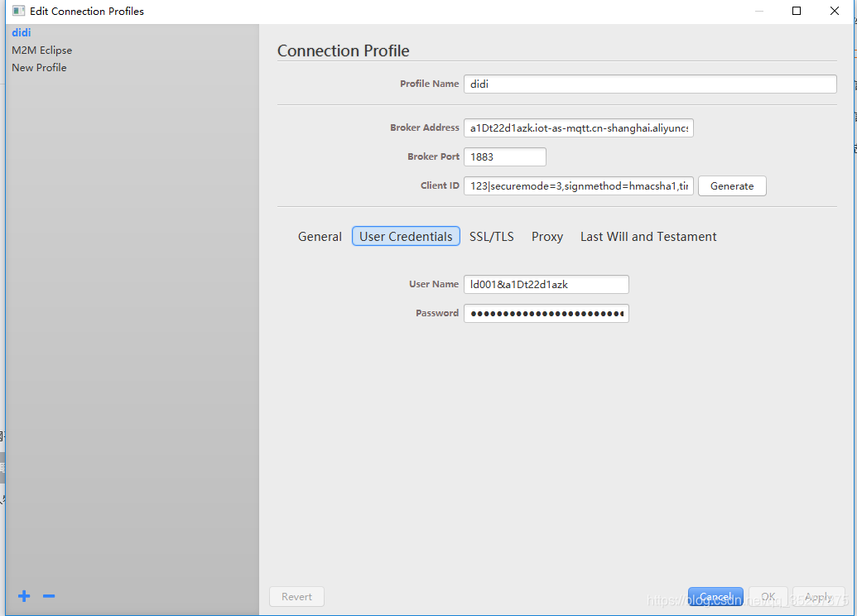Click the User Name label
857x616 pixels.
(x=433, y=284)
